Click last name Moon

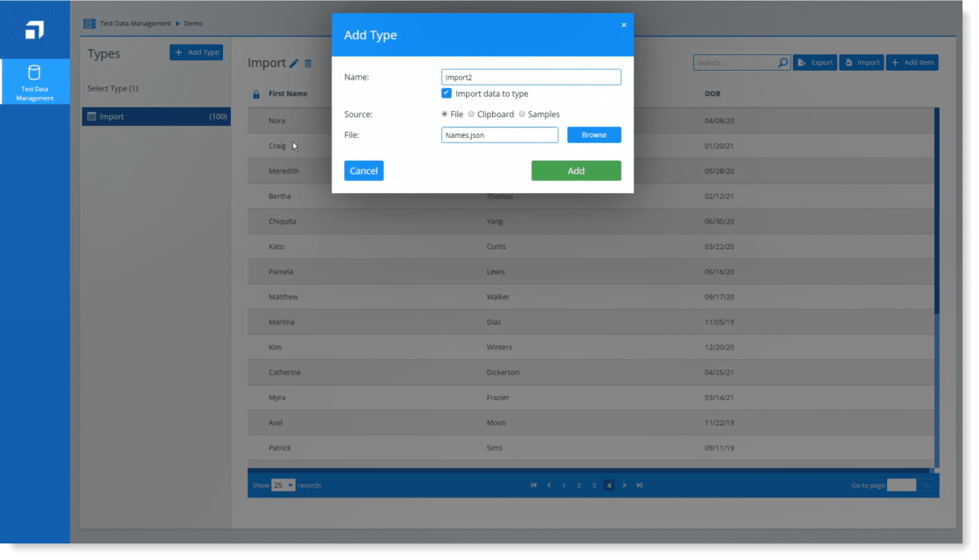pyautogui.click(x=496, y=423)
